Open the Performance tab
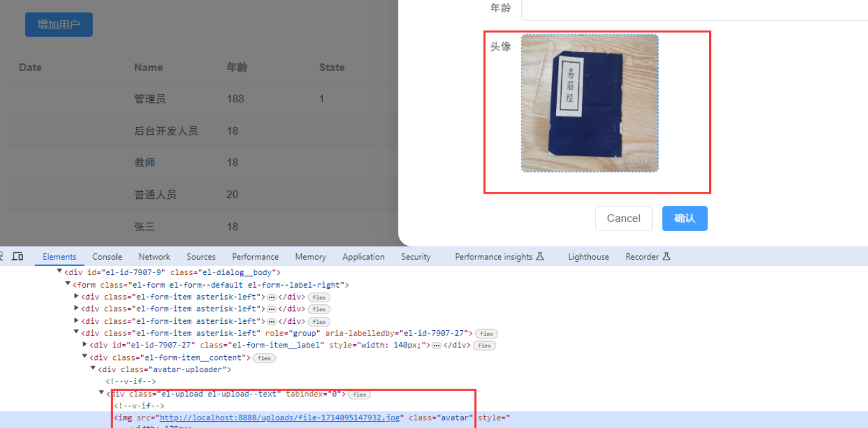Viewport: 868px width, 428px height. 255,257
